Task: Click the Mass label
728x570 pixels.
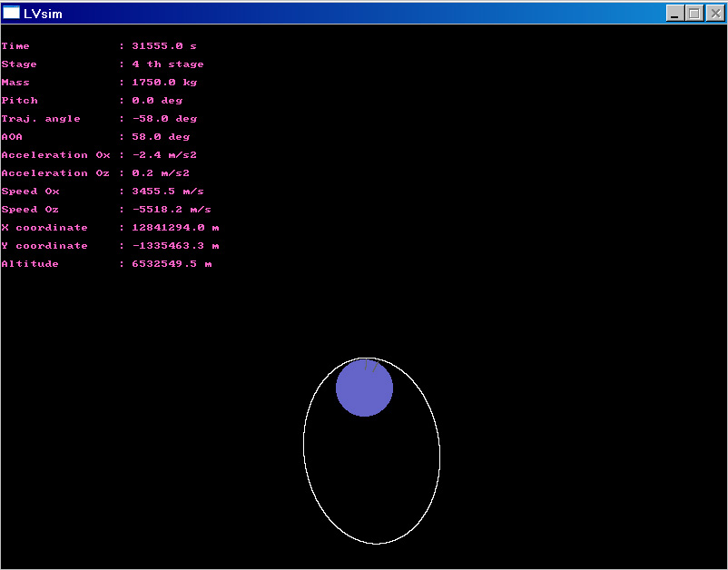Action: (x=15, y=83)
